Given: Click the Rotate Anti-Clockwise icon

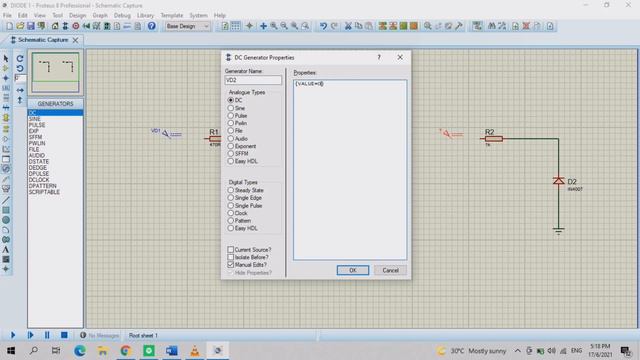Looking at the screenshot, I should pyautogui.click(x=20, y=69).
